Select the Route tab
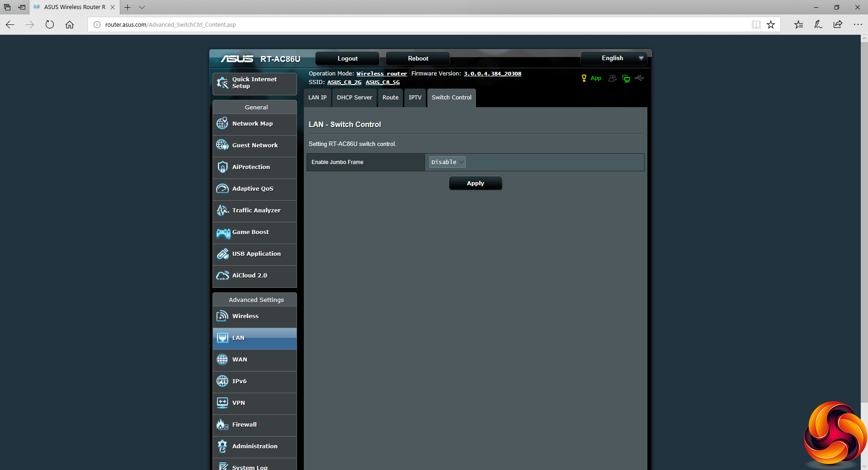Viewport: 868px width, 470px height. [390, 98]
